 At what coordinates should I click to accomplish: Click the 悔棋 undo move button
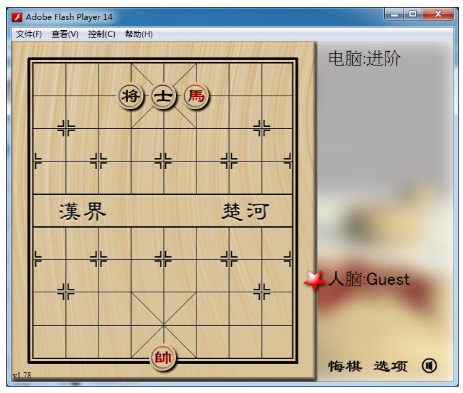[345, 366]
